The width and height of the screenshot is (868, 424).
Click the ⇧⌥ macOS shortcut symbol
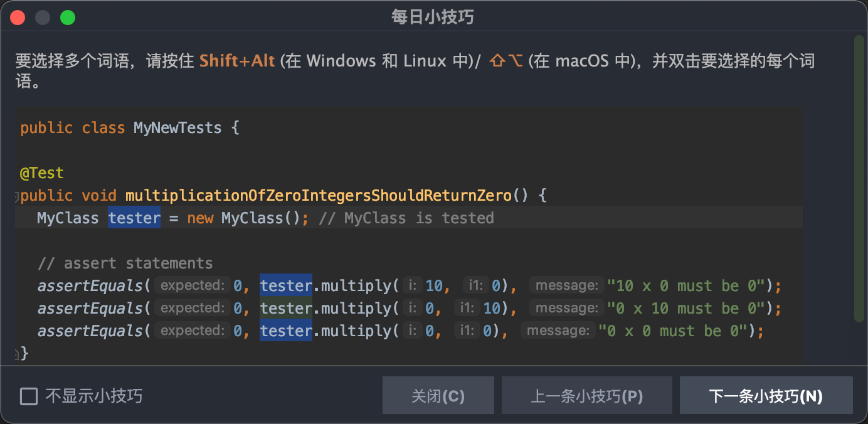click(x=505, y=61)
